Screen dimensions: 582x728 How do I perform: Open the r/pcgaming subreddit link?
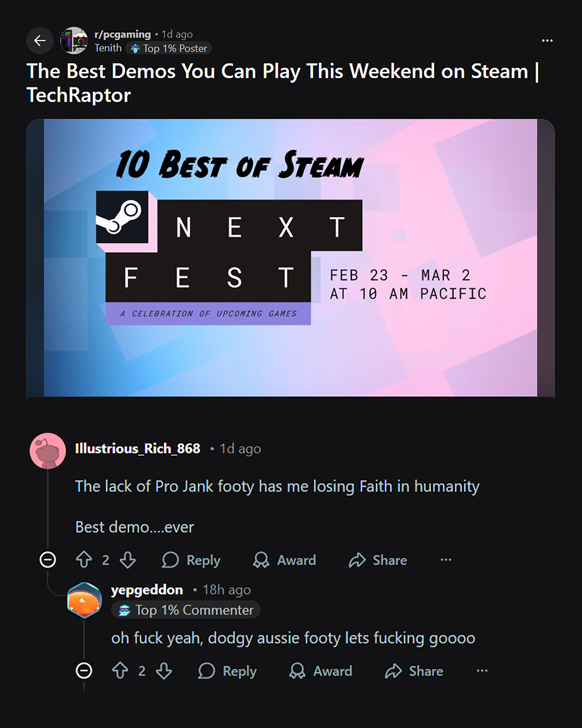click(x=122, y=35)
